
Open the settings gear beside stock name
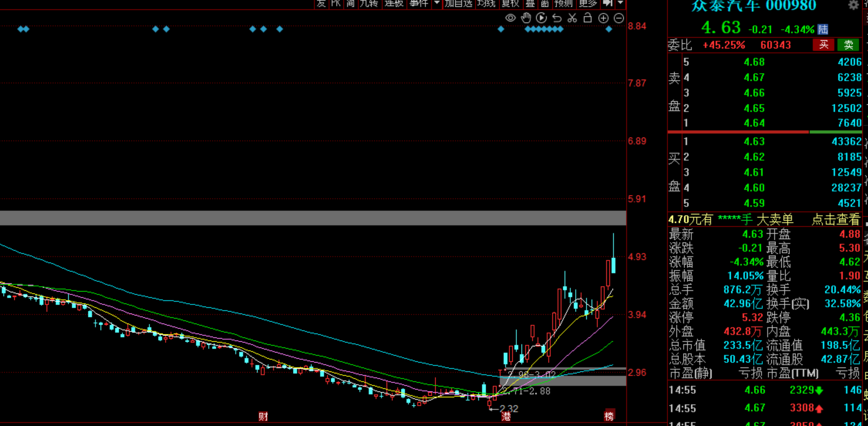pos(853,5)
